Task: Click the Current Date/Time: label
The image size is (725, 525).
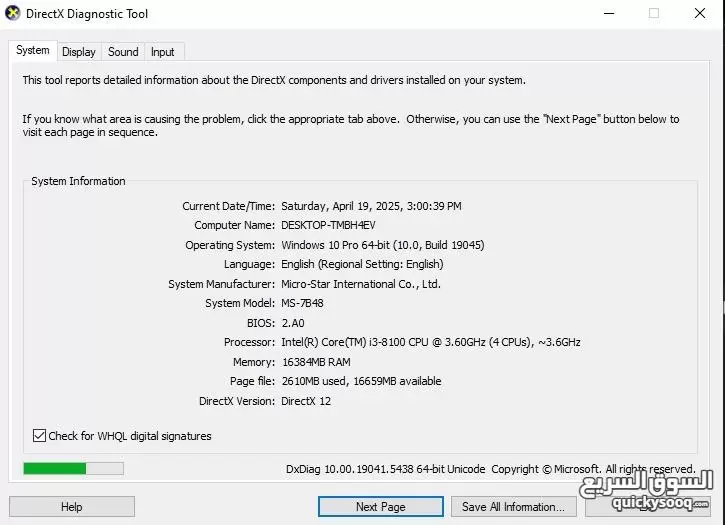Action: click(x=228, y=206)
